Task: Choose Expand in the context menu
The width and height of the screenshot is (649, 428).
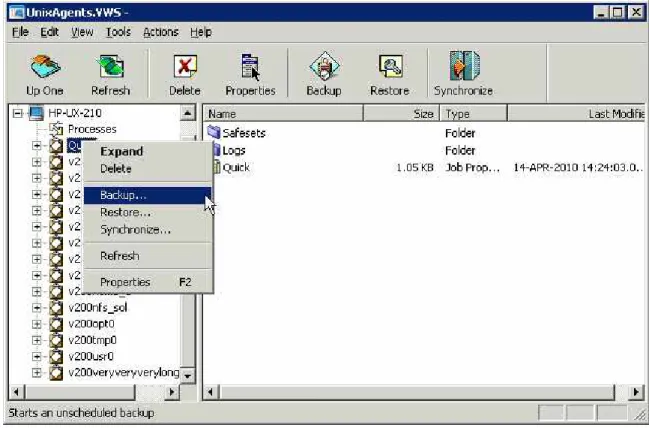Action: (x=148, y=151)
